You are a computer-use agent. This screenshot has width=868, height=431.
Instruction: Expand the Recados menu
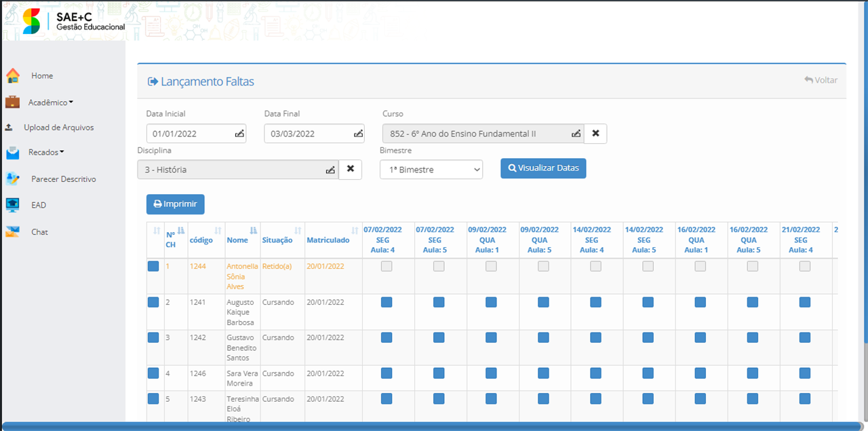[46, 153]
